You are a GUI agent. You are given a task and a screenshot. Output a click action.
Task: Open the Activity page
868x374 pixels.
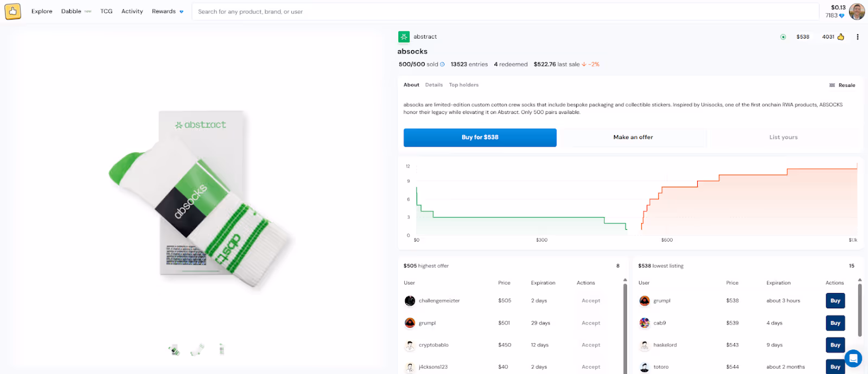click(x=132, y=11)
